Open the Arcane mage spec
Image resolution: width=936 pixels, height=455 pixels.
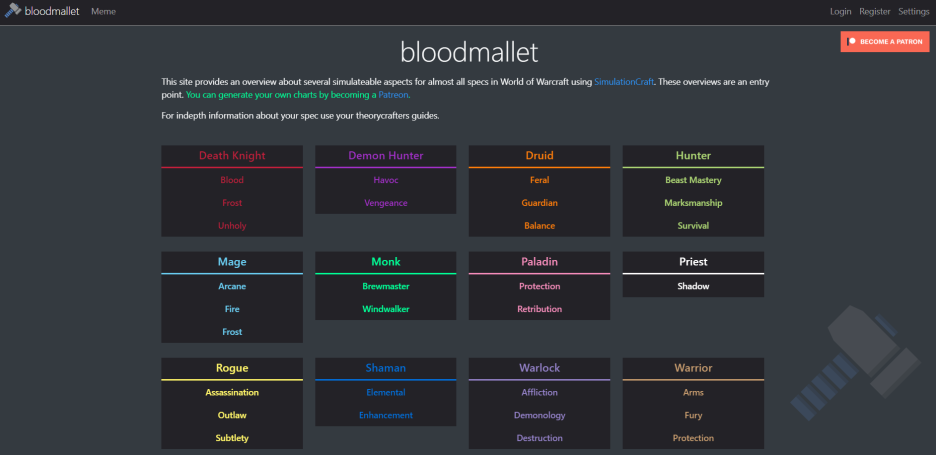tap(232, 286)
